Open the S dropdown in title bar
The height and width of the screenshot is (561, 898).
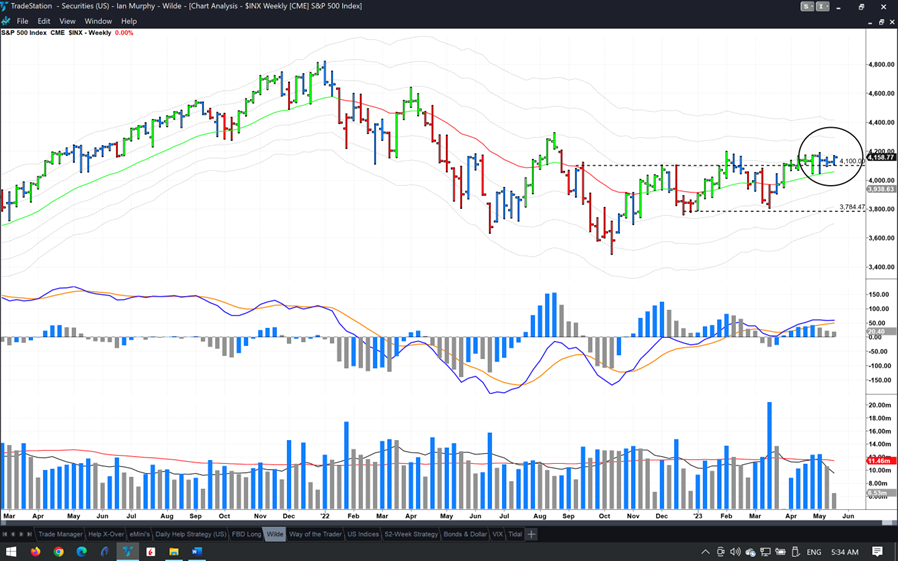tap(808, 6)
